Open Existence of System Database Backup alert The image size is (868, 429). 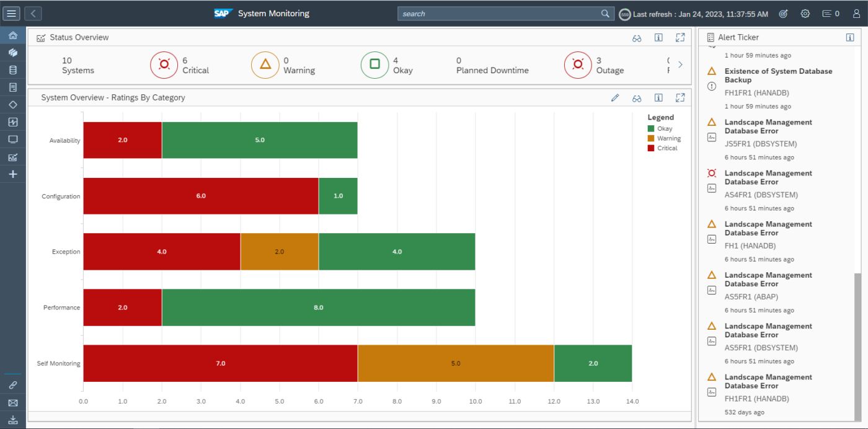(779, 76)
